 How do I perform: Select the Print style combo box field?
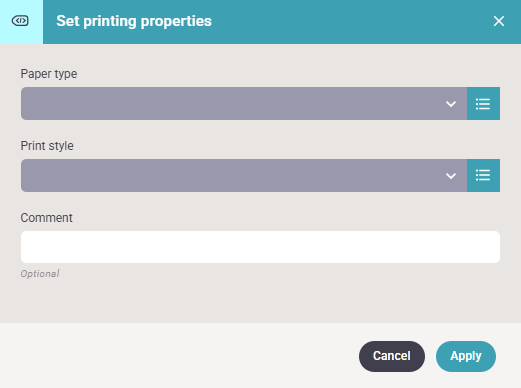click(244, 175)
